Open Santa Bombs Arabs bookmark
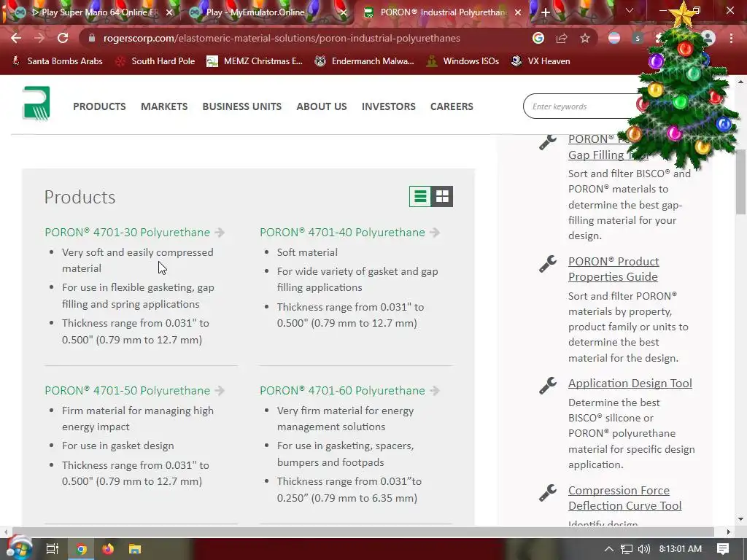 (x=57, y=61)
